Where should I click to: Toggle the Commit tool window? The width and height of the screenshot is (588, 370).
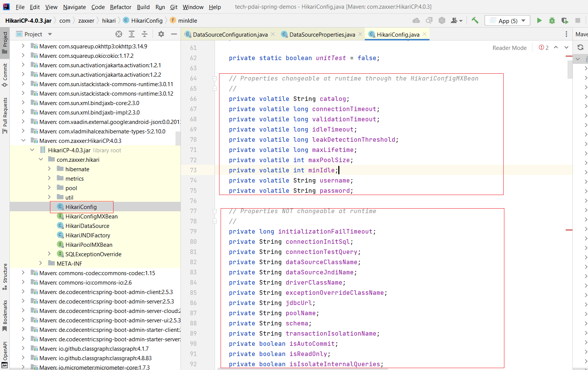(x=5, y=74)
